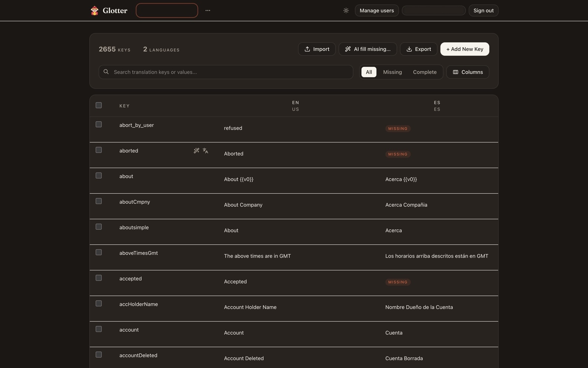Click MISSING badge in abort_by_user row

[x=398, y=128]
